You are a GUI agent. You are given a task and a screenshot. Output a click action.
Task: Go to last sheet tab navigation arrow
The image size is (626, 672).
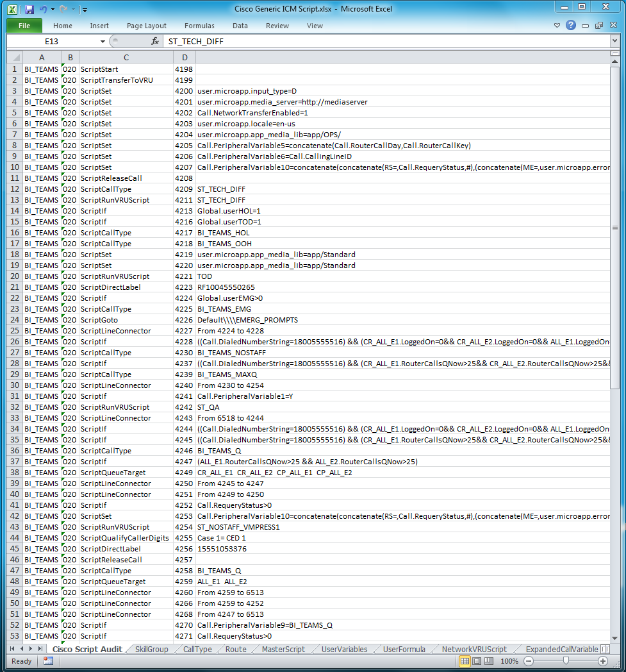pos(40,649)
